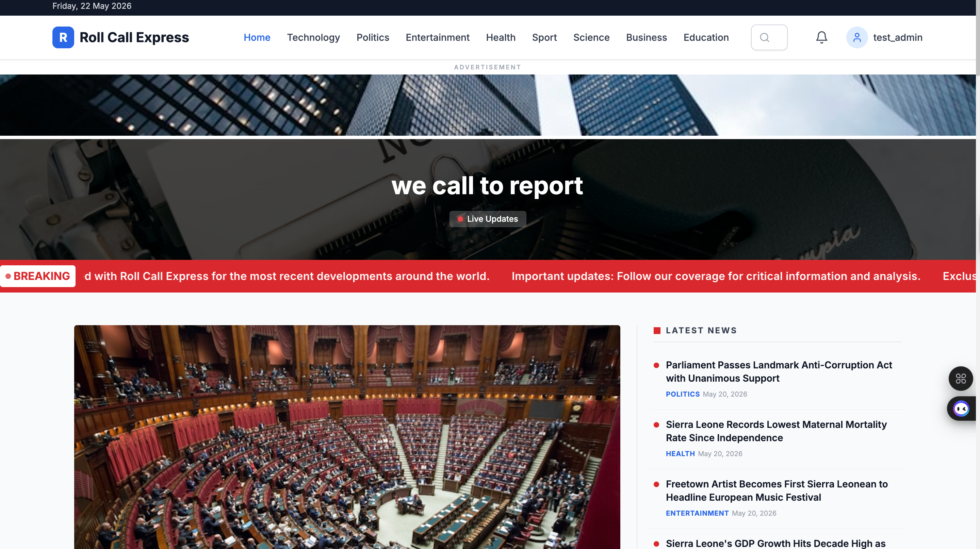Click the LATEST NEWS heading
The height and width of the screenshot is (549, 980).
[701, 330]
